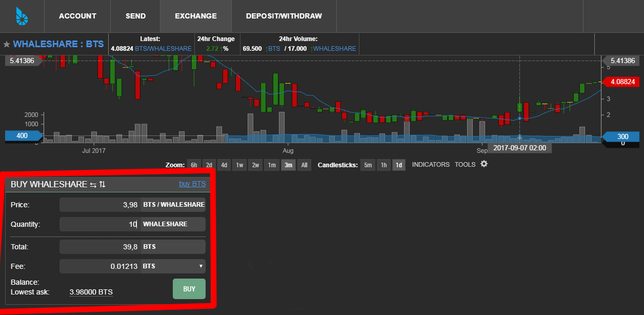
Task: Set chart zoom to 2d
Action: (209, 165)
